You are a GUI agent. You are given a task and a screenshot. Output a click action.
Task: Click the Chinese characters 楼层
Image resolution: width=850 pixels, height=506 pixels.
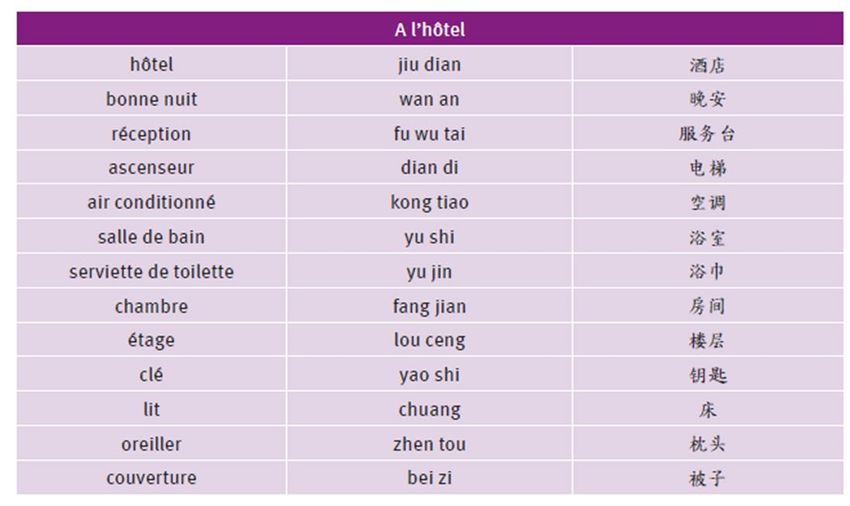[x=707, y=340]
